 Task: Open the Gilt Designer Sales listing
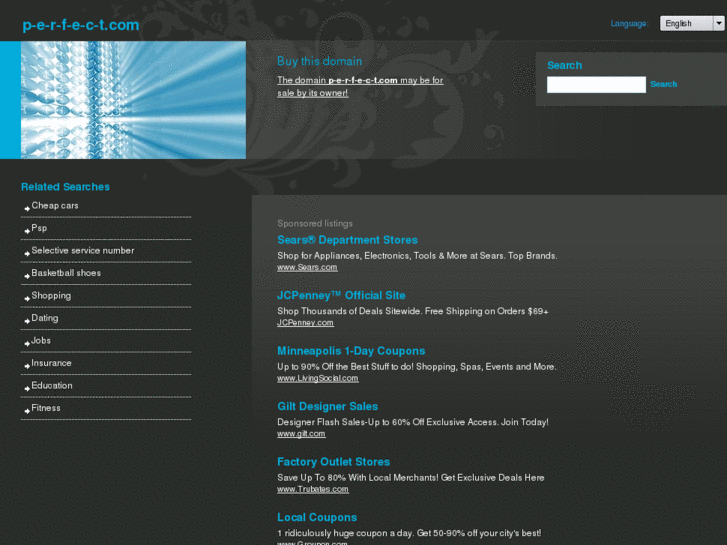(x=327, y=406)
